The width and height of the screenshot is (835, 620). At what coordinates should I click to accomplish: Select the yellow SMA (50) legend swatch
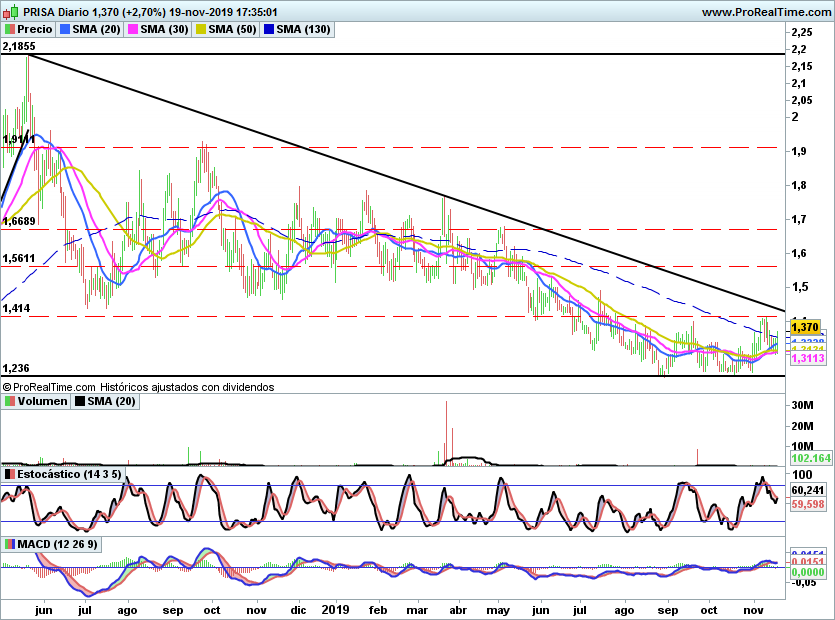(200, 30)
